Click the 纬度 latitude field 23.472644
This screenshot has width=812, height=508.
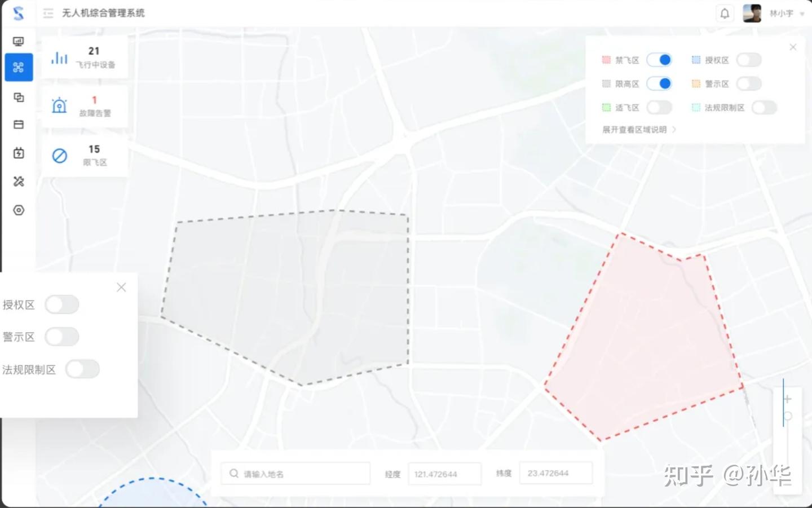tap(556, 473)
